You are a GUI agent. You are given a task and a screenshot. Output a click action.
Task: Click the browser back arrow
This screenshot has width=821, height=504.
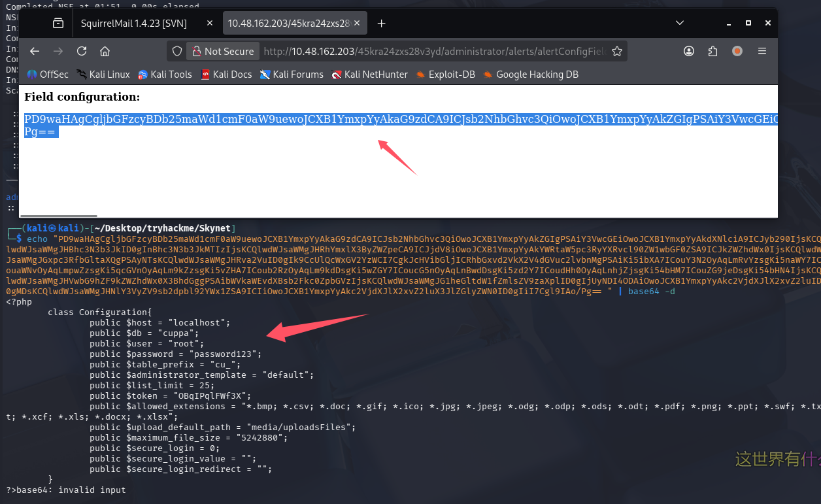(x=35, y=51)
